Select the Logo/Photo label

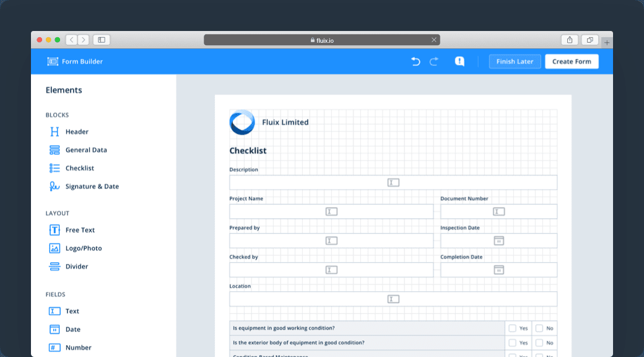click(84, 248)
